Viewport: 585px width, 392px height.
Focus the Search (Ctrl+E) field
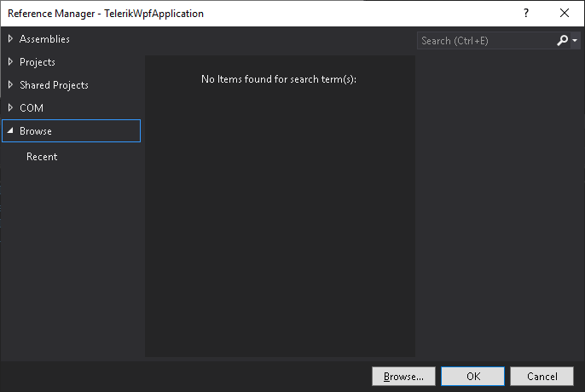[x=486, y=41]
